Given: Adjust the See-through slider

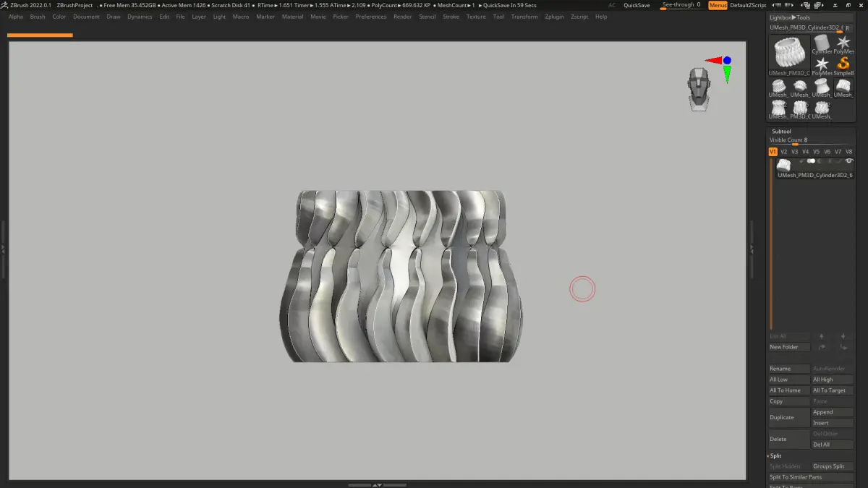Looking at the screenshot, I should (681, 5).
